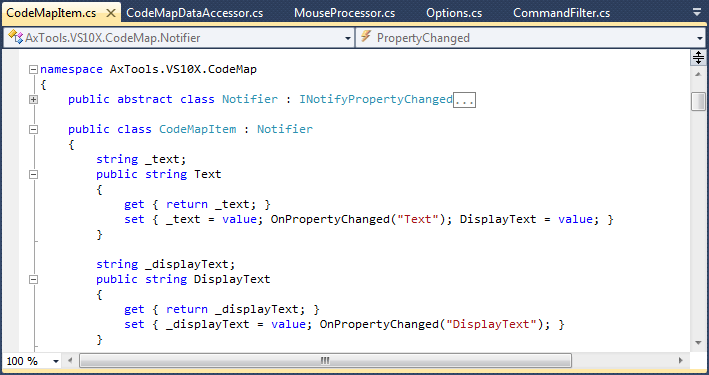The width and height of the screenshot is (709, 375).
Task: Open the MouseProcessor.cs tab
Action: tap(345, 13)
